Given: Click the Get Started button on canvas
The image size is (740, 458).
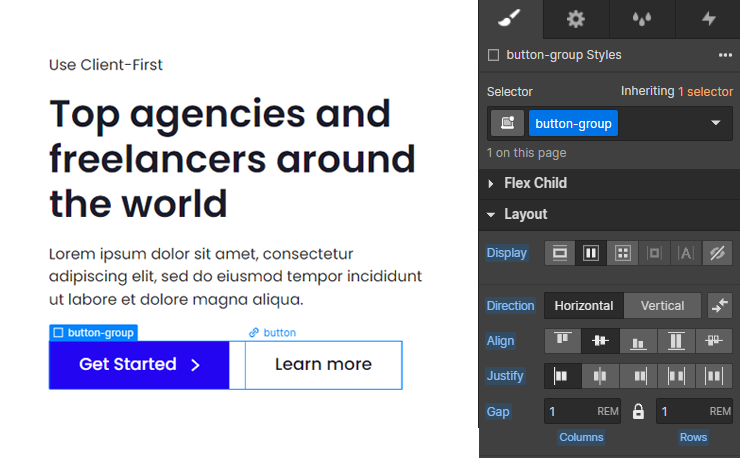Looking at the screenshot, I should point(139,365).
